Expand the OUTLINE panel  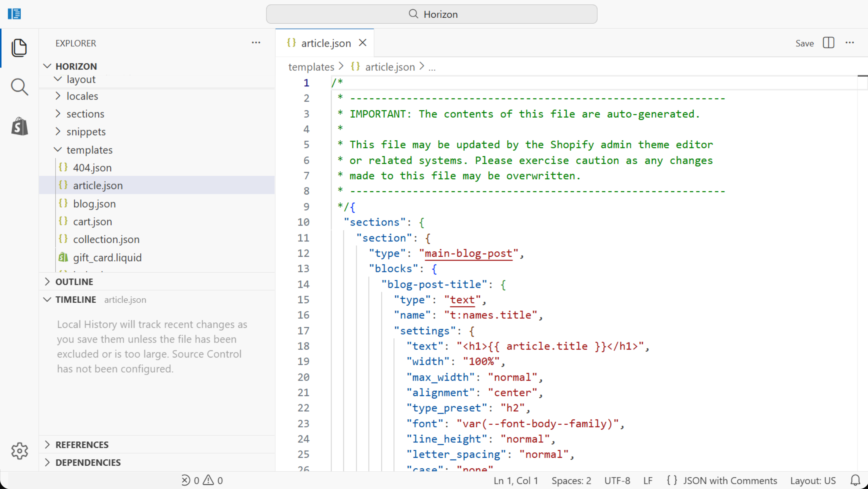[47, 281]
